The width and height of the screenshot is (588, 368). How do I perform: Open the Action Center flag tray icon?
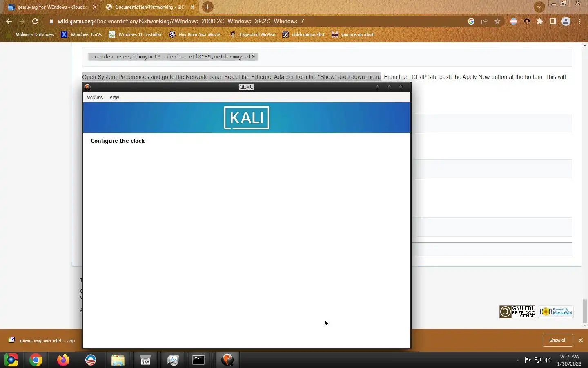coord(528,360)
